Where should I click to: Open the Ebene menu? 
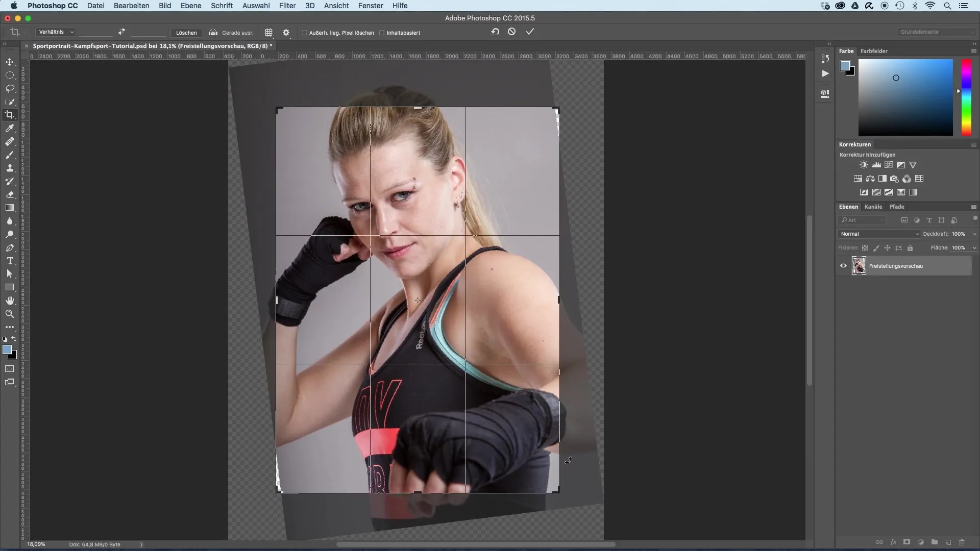tap(191, 6)
